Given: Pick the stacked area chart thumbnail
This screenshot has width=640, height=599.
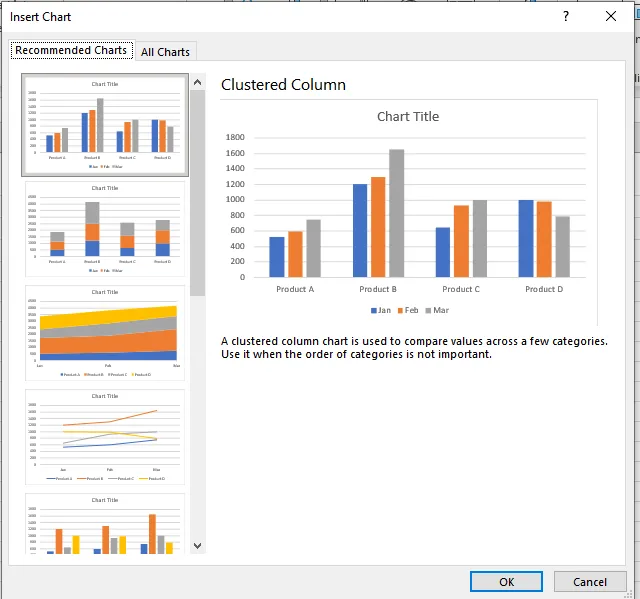Looking at the screenshot, I should (x=104, y=333).
